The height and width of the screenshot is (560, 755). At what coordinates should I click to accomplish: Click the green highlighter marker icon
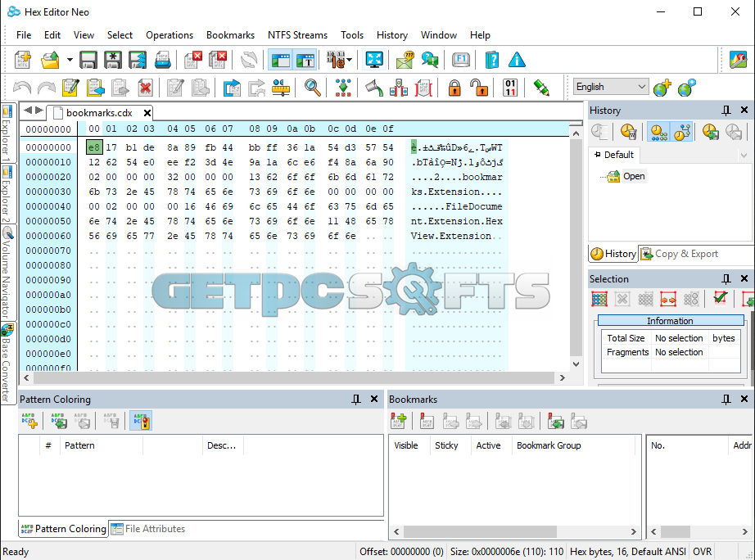(541, 88)
